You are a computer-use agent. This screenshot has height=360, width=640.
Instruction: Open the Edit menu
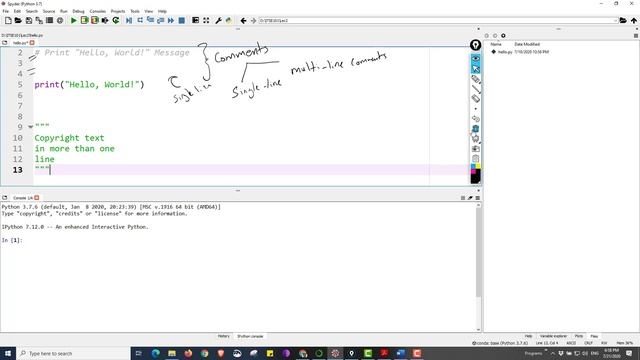[x=17, y=11]
